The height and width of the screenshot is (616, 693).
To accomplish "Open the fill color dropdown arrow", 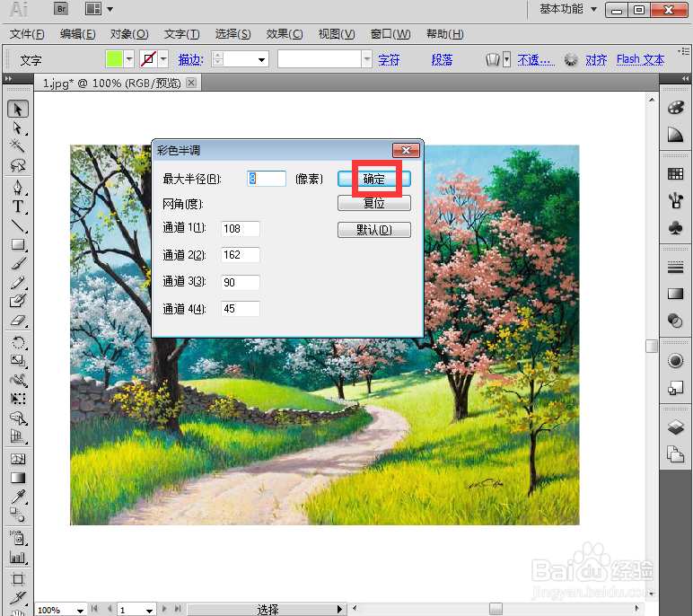I will 129,58.
